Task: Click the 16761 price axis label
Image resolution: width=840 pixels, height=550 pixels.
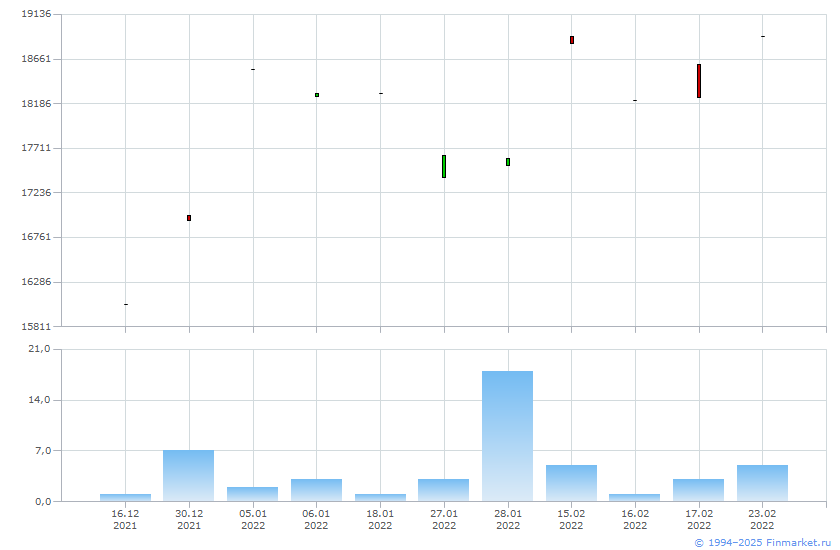Action: (x=36, y=237)
